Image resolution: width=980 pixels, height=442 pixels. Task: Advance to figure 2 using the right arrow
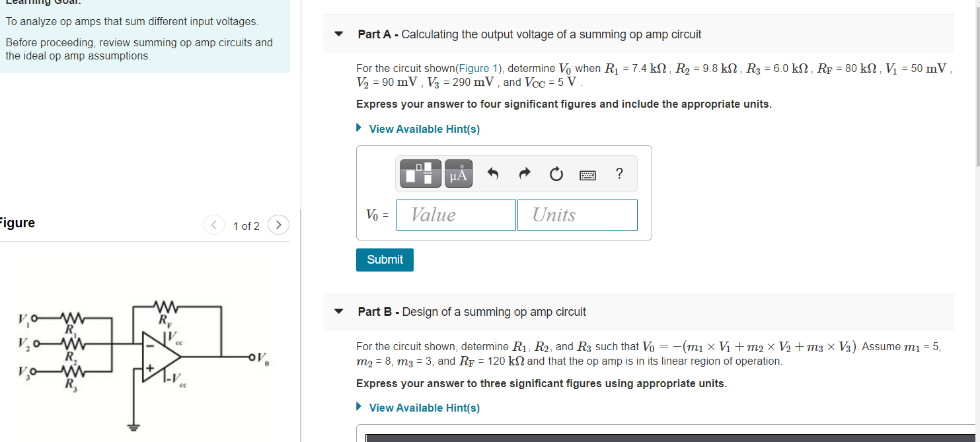click(x=278, y=225)
